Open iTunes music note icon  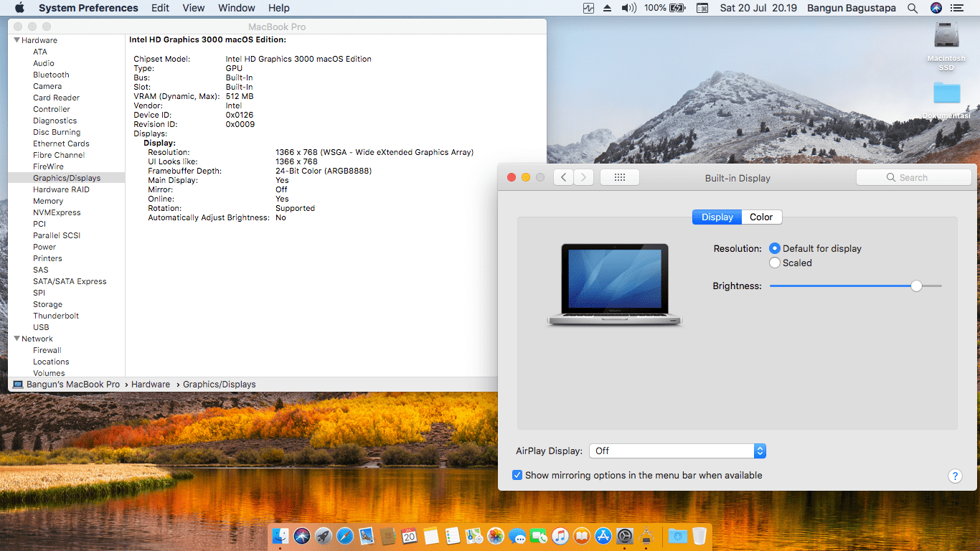560,535
